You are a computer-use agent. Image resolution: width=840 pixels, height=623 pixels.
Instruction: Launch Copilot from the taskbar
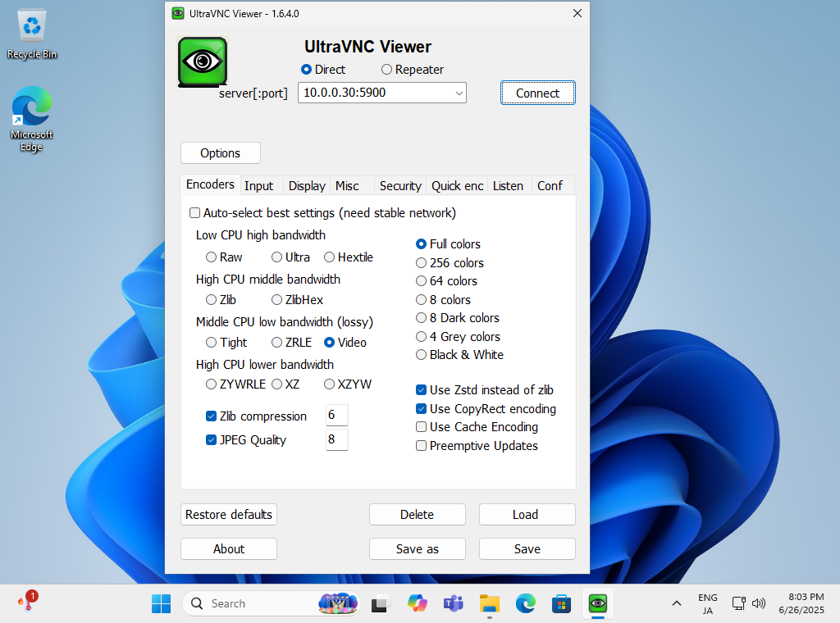click(418, 603)
